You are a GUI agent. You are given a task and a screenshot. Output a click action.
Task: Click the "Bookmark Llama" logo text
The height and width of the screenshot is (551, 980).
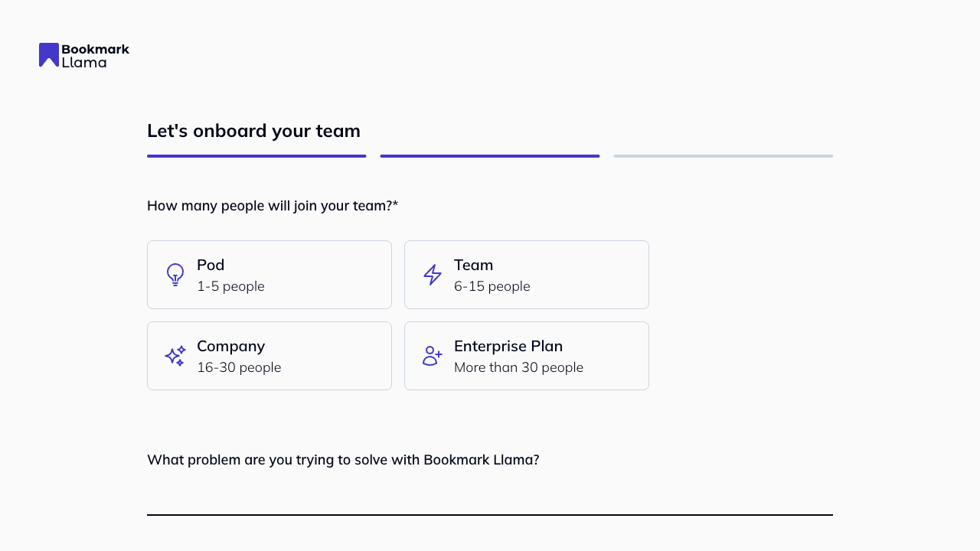(95, 55)
